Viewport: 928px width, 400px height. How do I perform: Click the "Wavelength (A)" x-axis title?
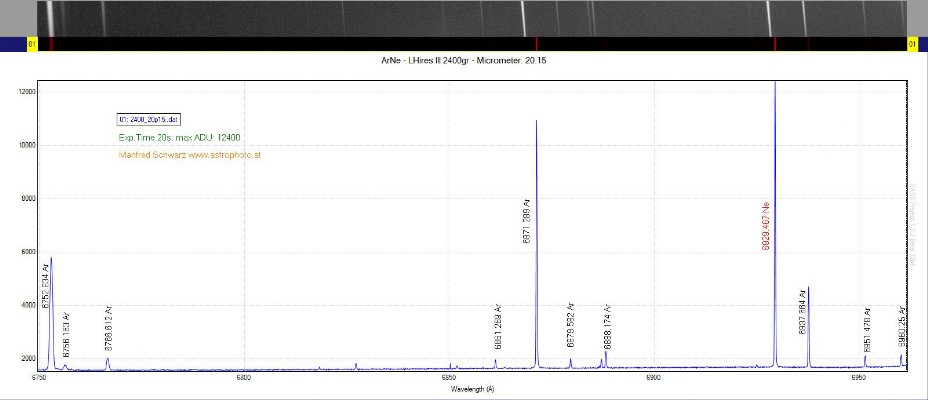(x=472, y=389)
